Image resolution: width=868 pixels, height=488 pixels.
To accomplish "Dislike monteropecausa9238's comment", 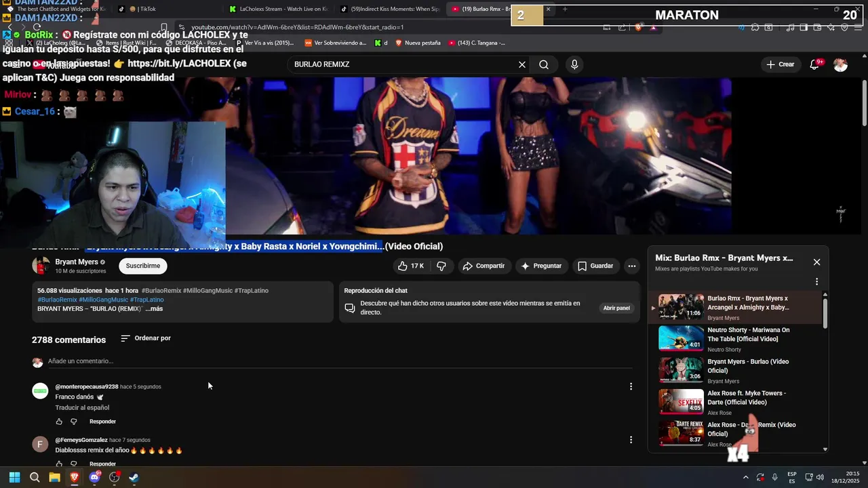I will coord(74,422).
